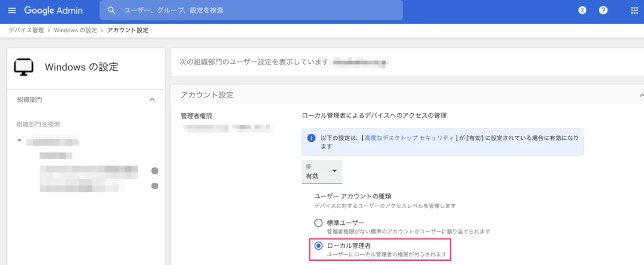Screen dimensions: 644x265
Task: Click the first gray dot beside org unit
Action: tap(155, 171)
